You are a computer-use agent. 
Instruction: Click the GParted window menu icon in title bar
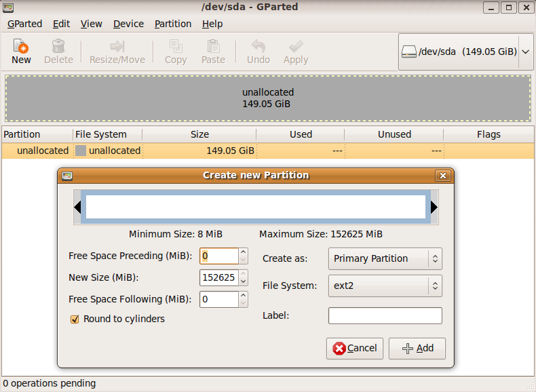pyautogui.click(x=8, y=7)
